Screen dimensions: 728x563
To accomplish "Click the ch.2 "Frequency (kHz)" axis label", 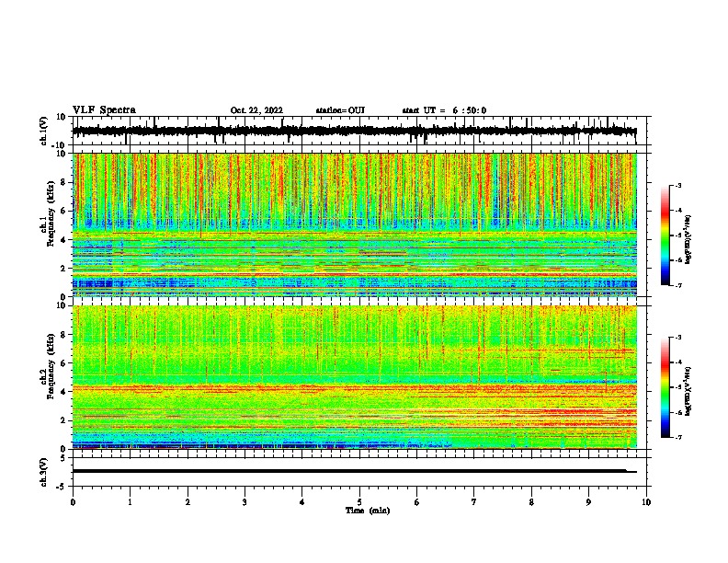I will click(51, 366).
